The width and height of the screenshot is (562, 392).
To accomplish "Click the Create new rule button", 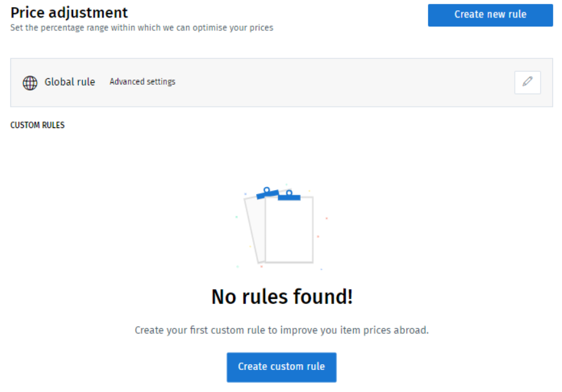I will (490, 15).
